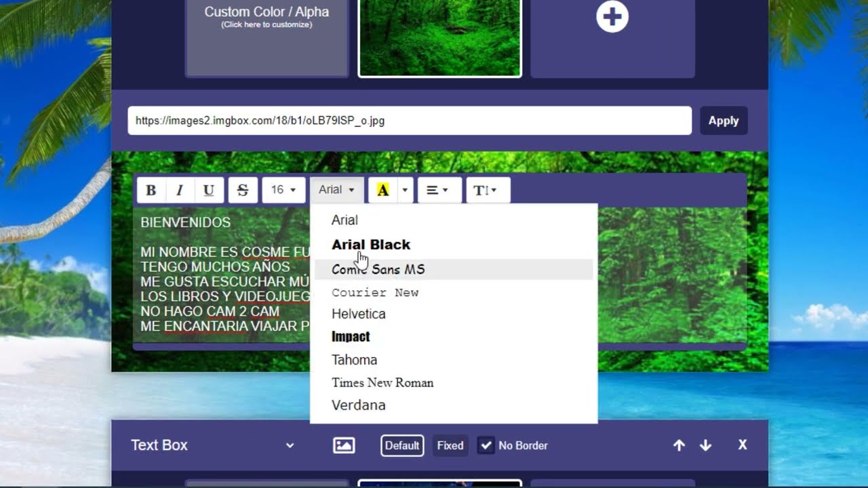Pick Comic Sans MS font

point(454,269)
